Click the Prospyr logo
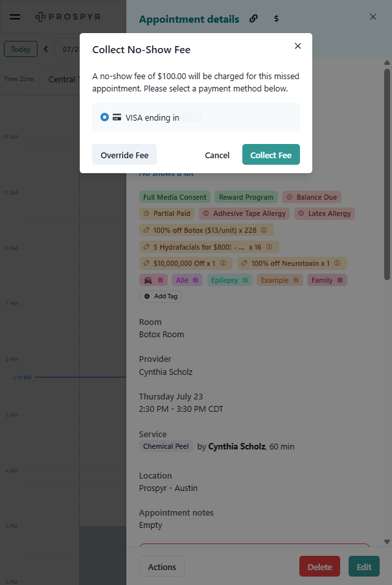Viewport: 392px width, 585px height. tap(68, 17)
